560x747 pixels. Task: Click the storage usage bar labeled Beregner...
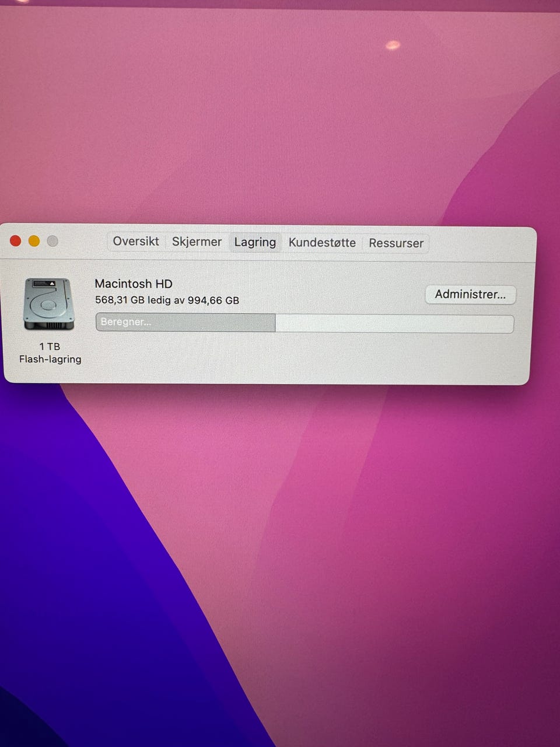coord(304,323)
